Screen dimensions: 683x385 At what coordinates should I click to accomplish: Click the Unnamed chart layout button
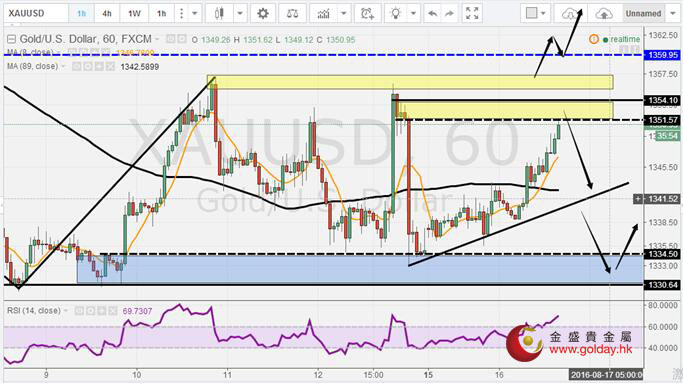(643, 14)
